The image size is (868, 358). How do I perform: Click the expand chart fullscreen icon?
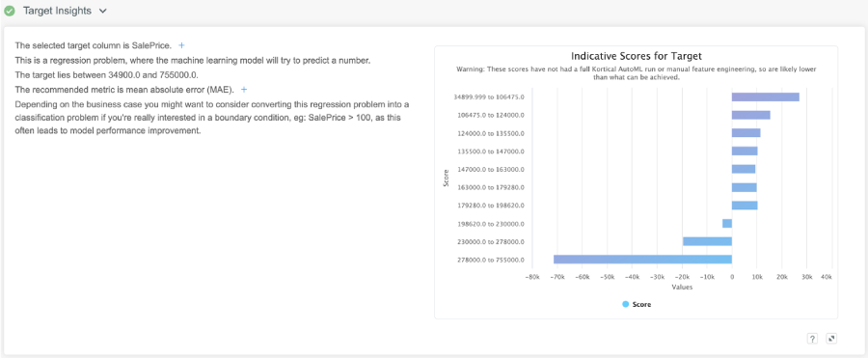click(831, 339)
